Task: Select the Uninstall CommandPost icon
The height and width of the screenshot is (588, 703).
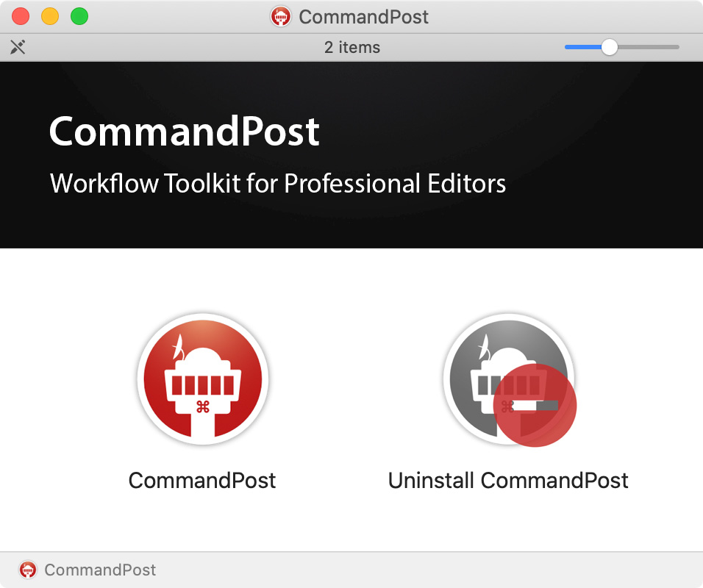Action: 510,379
